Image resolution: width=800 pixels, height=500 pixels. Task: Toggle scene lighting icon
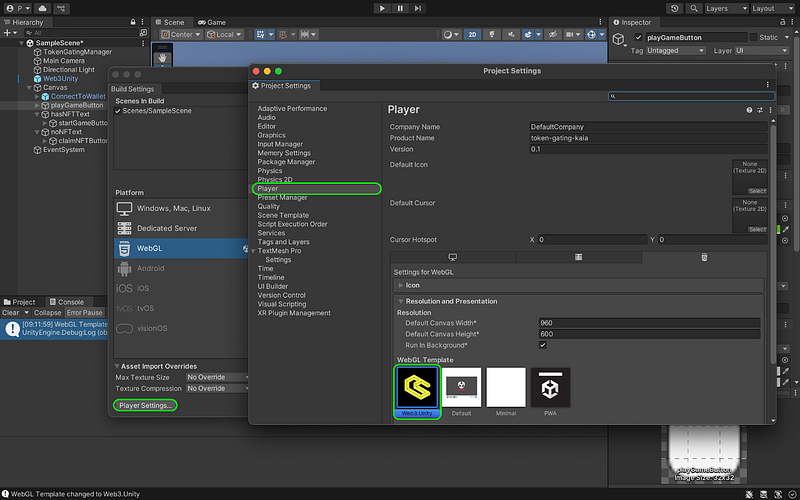492,35
